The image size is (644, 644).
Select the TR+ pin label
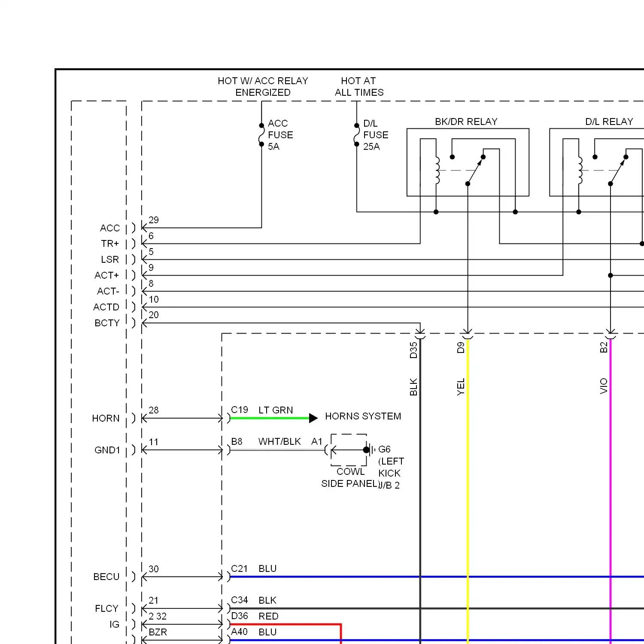point(110,243)
